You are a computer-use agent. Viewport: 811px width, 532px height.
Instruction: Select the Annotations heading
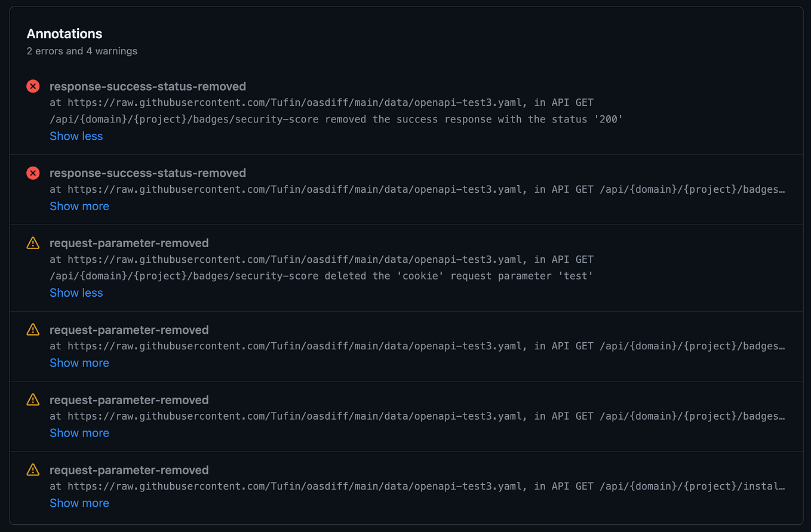click(64, 33)
